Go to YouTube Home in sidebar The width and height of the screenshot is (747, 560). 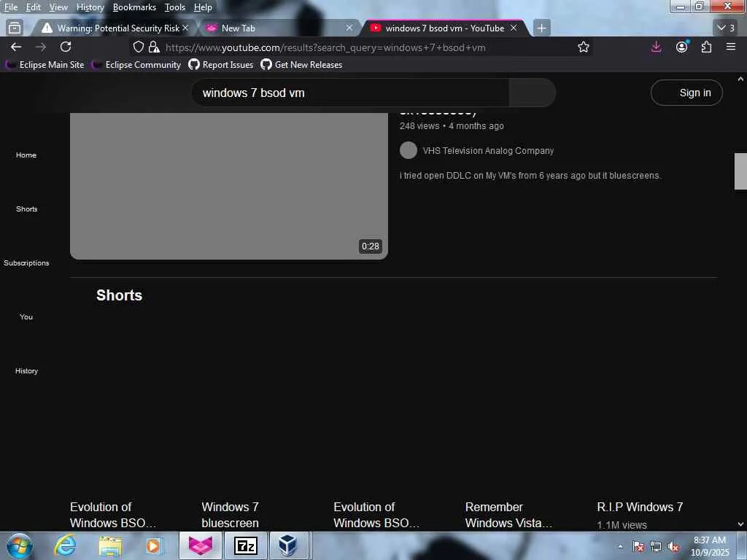point(26,155)
